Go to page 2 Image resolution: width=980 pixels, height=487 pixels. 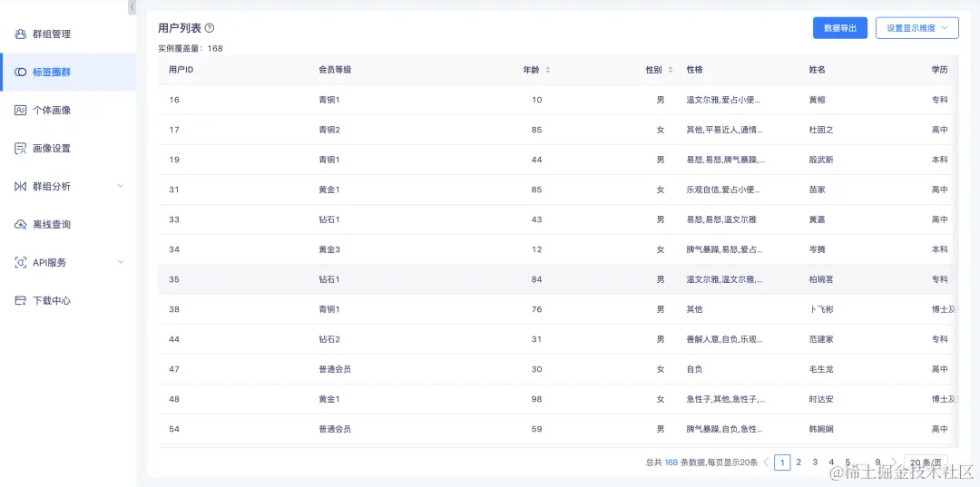(799, 463)
